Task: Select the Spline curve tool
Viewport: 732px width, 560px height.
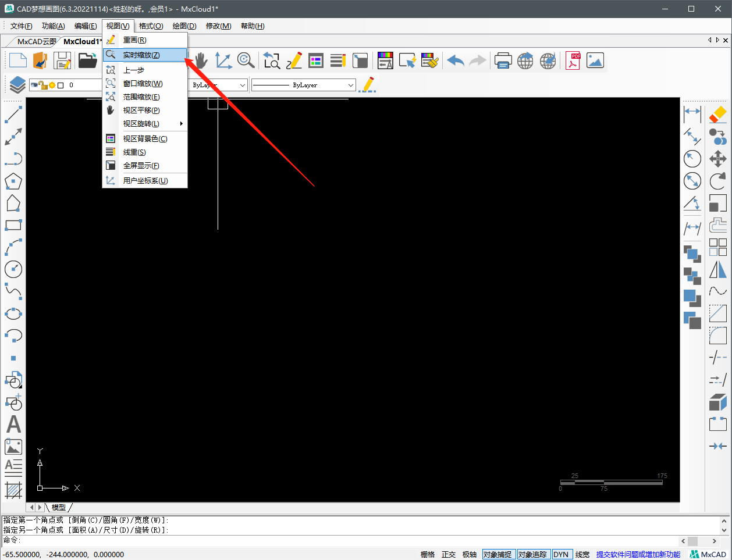Action: (x=13, y=291)
